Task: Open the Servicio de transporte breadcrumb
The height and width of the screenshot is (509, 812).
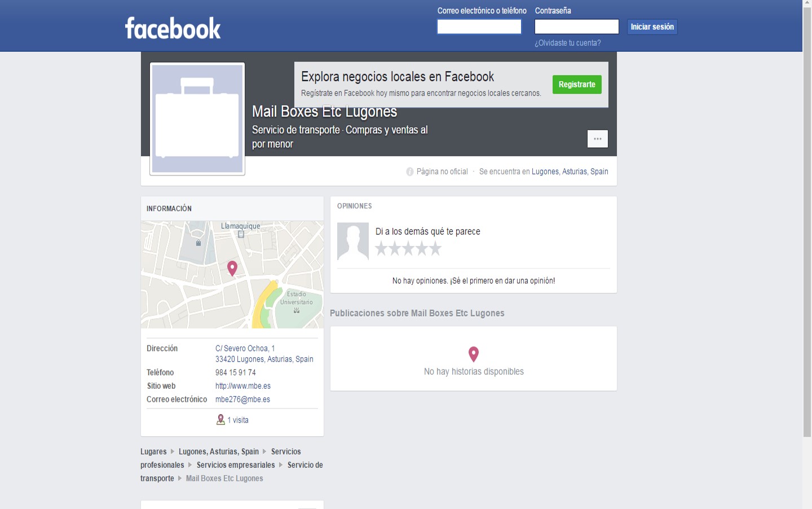Action: 232,472
